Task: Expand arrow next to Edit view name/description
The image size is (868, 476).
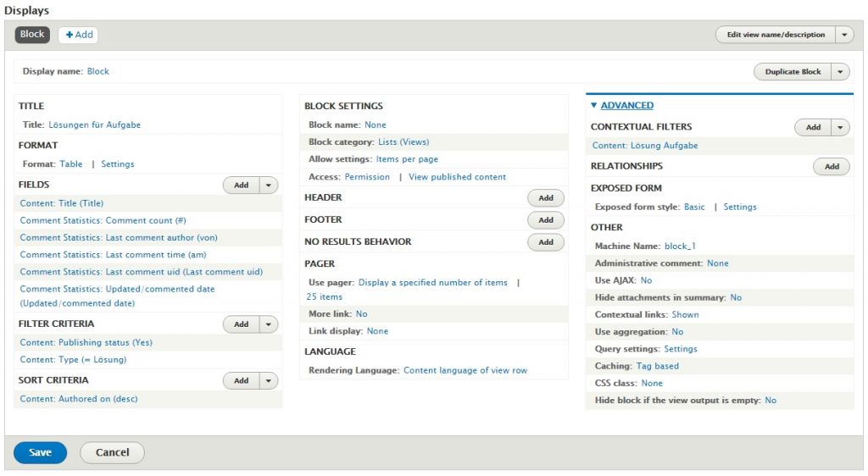Action: coord(844,35)
